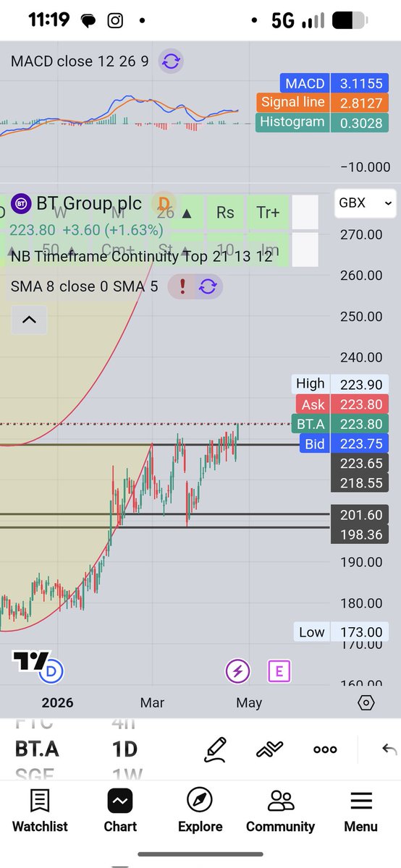Tap the blue Bid 223.75 label
401x868 pixels.
pyautogui.click(x=344, y=443)
